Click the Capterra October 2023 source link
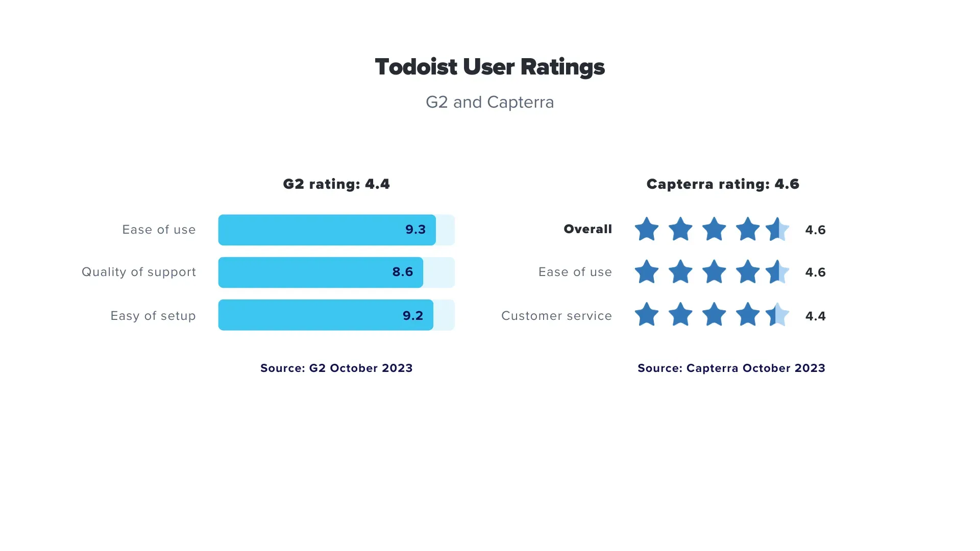The width and height of the screenshot is (980, 551). [x=731, y=367]
